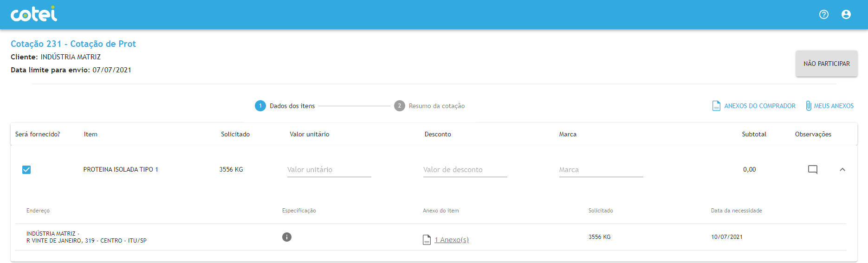Show the specification info icon
Viewport: 868px width, 263px height.
coord(287,237)
